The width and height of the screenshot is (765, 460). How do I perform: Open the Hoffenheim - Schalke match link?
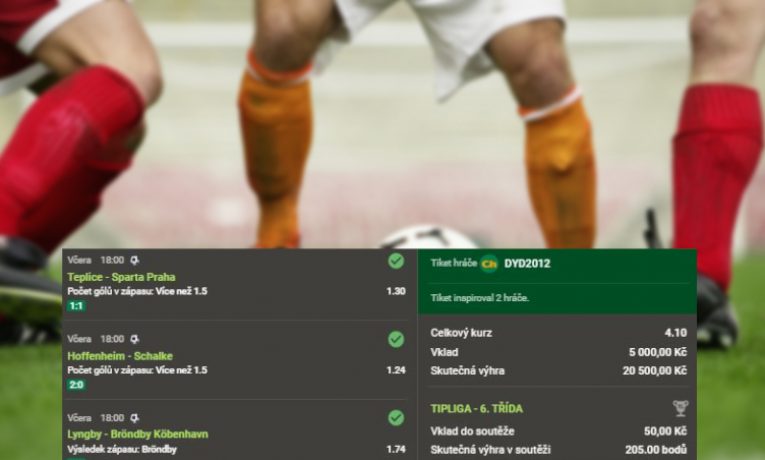coord(120,356)
